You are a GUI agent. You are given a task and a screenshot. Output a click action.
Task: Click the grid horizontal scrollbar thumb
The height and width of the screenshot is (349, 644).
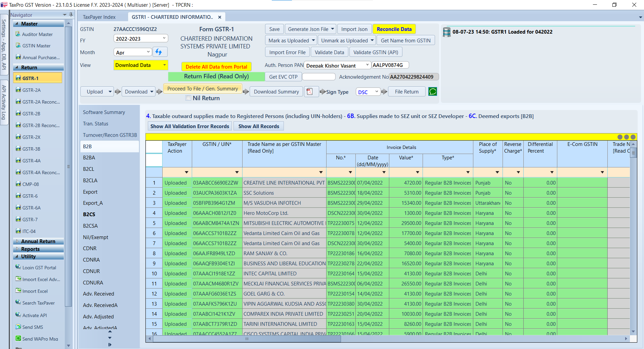pos(247,339)
